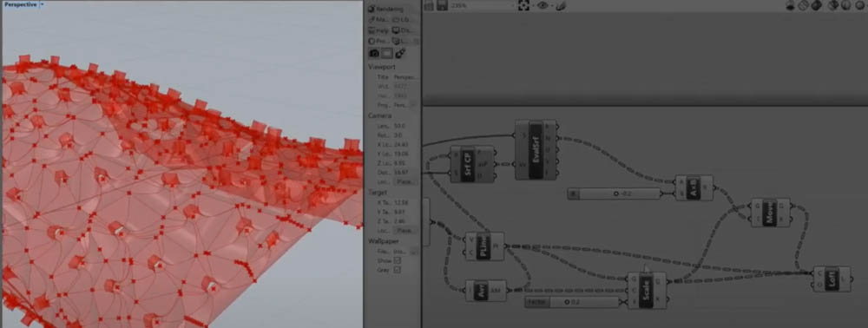
Task: Click the save document floppy icon
Action: pos(442,5)
